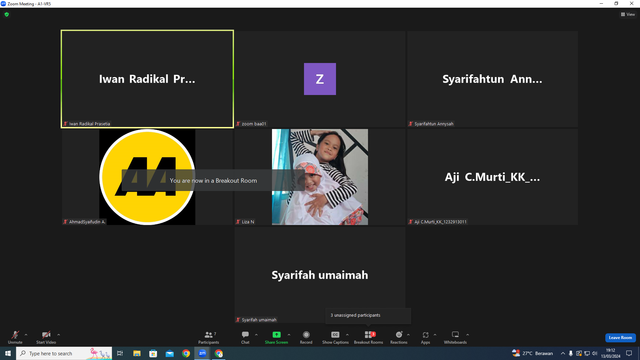Open the Reactions menu
640x360 pixels.
coord(399,338)
